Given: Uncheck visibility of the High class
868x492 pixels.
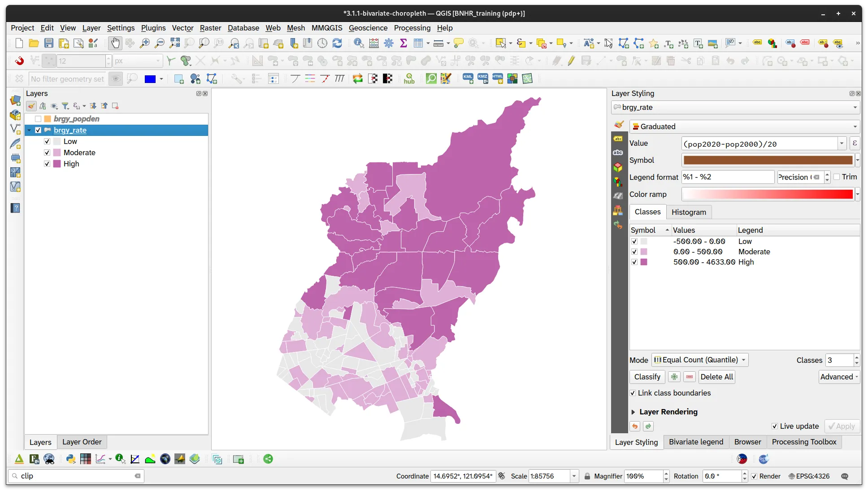Looking at the screenshot, I should point(634,262).
